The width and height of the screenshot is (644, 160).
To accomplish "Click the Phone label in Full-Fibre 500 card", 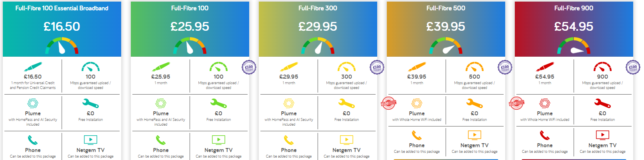I will (x=417, y=146).
